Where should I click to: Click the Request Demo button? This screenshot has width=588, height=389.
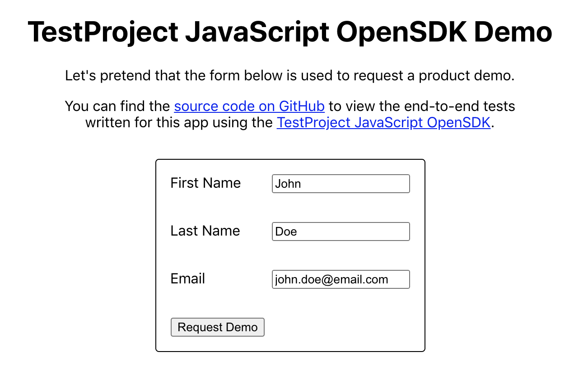pos(217,327)
